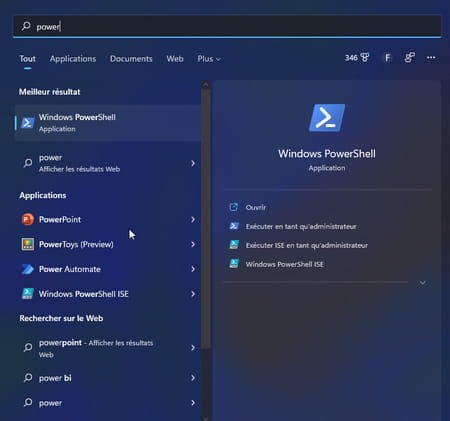Image resolution: width=450 pixels, height=421 pixels.
Task: Click into the search field containing 'power'
Action: [x=227, y=26]
